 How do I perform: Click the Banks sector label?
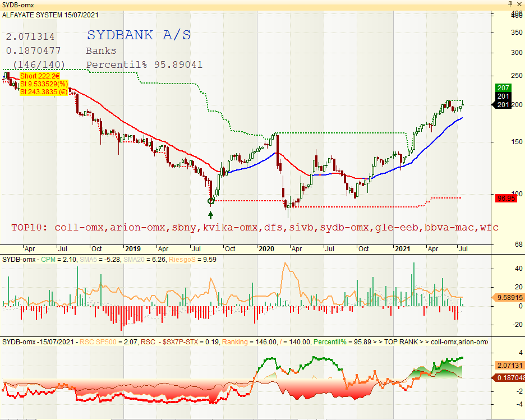(101, 51)
